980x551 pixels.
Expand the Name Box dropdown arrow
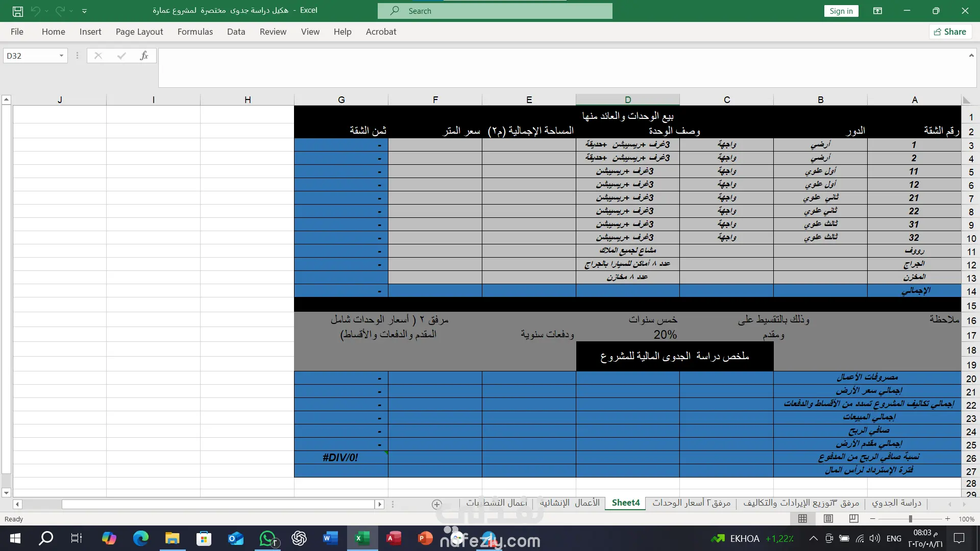(61, 56)
